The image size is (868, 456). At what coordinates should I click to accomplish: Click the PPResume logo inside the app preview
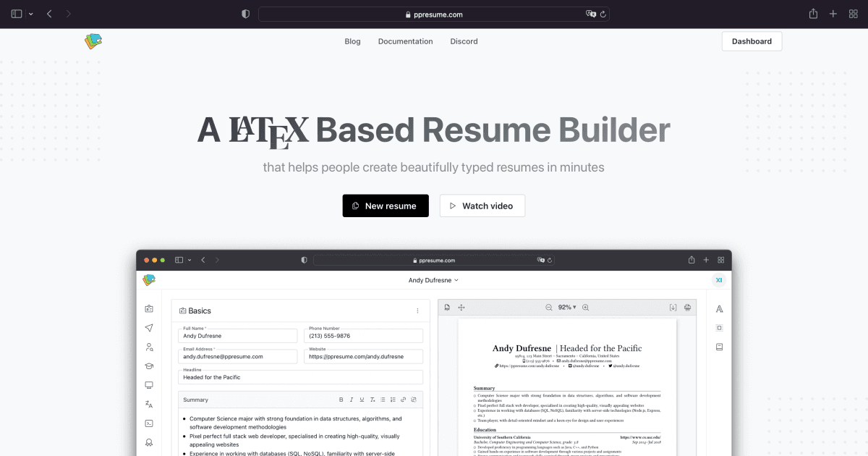pos(149,280)
